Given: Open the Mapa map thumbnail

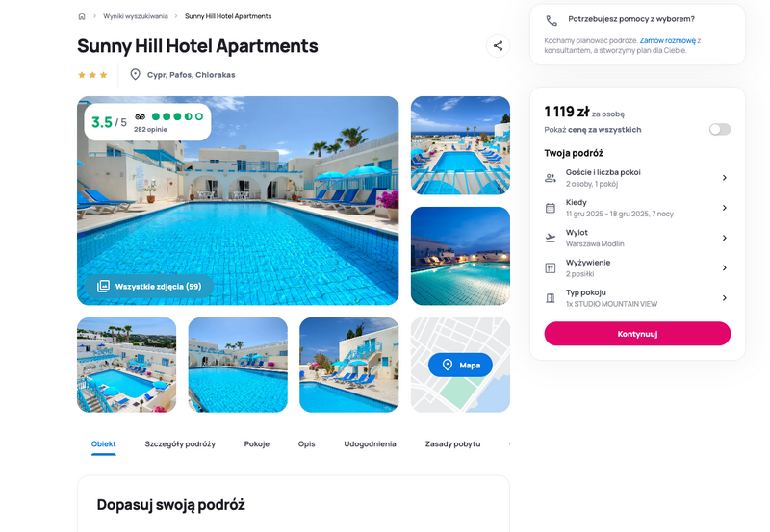Looking at the screenshot, I should [x=460, y=365].
